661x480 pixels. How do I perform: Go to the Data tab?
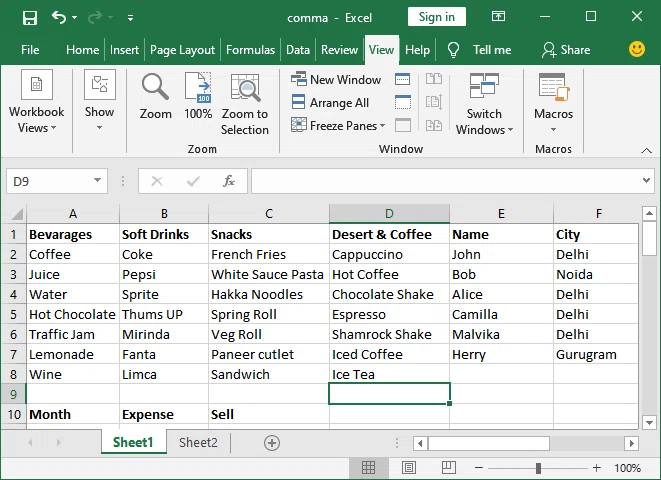coord(298,50)
